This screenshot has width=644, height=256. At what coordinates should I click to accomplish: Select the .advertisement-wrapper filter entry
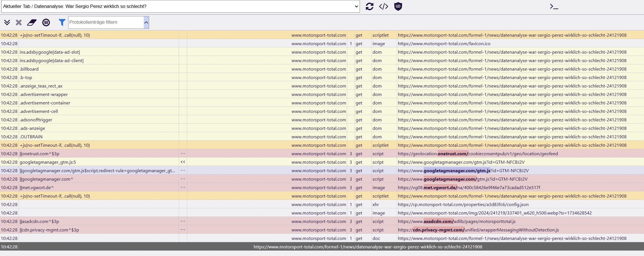pos(44,94)
